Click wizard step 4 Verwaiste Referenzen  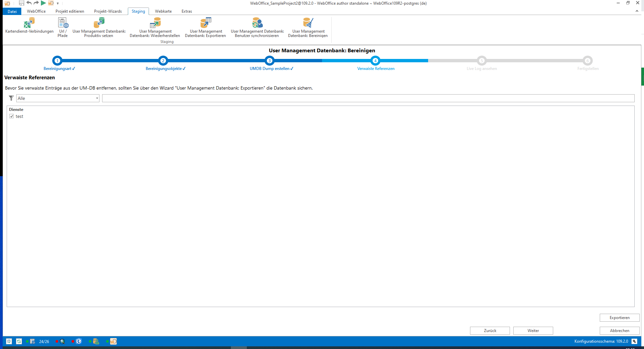coord(375,61)
